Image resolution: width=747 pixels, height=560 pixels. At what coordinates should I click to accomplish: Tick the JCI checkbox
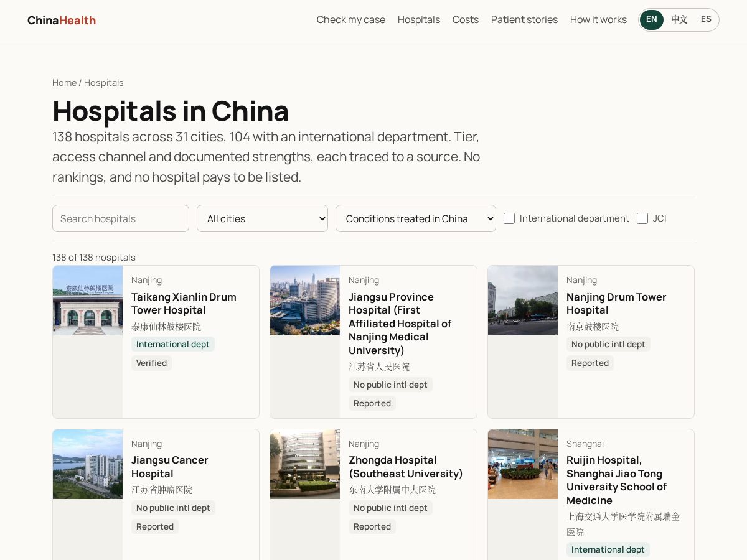(x=642, y=218)
